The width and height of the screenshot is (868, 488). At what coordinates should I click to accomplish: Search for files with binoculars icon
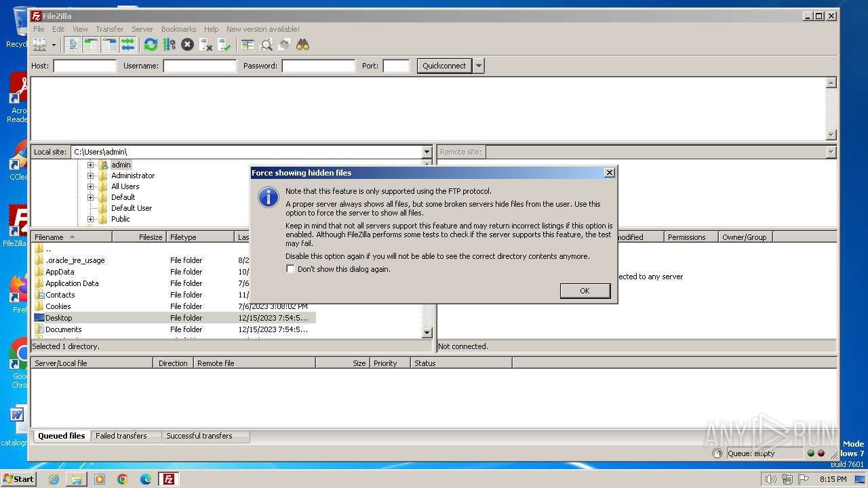(x=302, y=45)
